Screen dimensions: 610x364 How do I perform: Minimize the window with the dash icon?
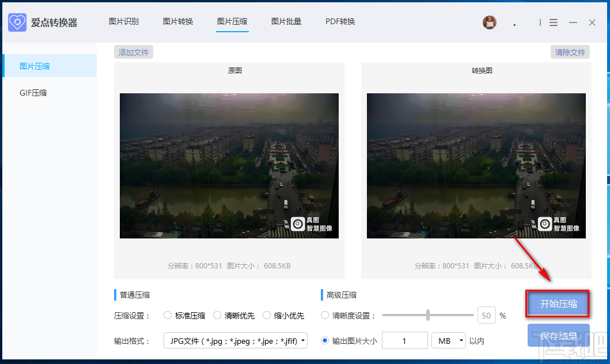click(573, 22)
